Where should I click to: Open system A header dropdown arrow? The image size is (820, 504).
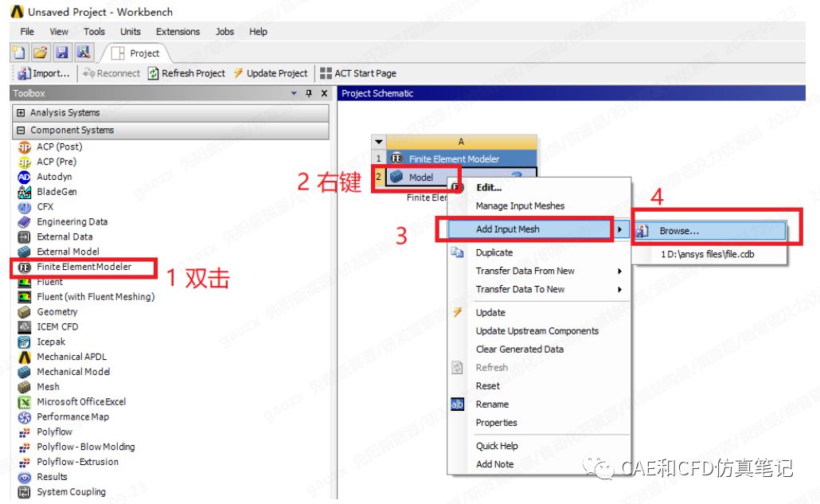pos(379,142)
